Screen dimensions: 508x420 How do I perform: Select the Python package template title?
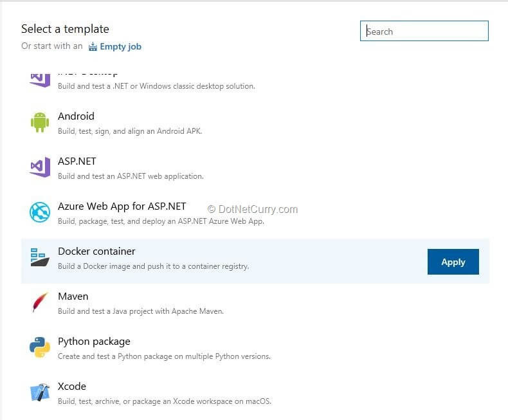click(94, 342)
